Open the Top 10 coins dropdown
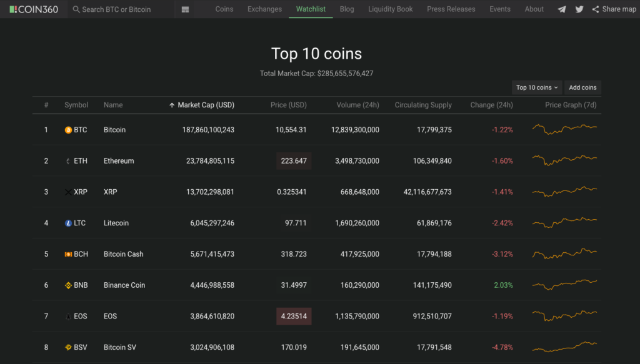This screenshot has height=364, width=640. [x=536, y=87]
